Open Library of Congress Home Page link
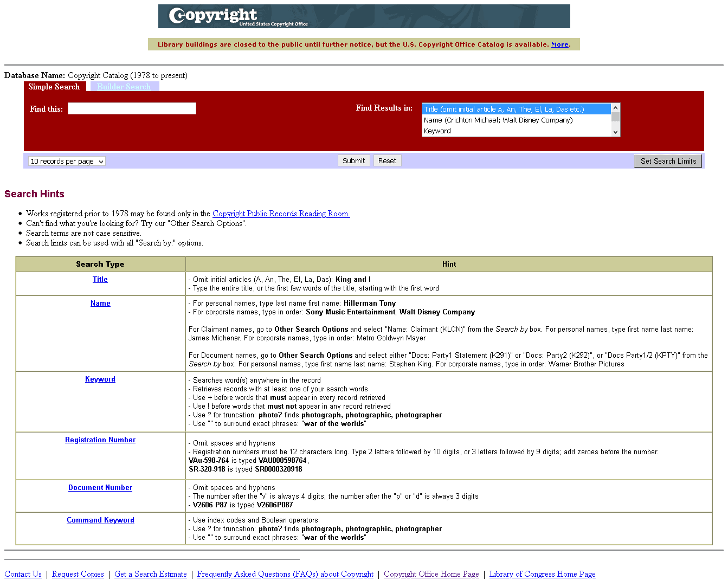Screen dimensions: 728x587 tap(542, 574)
